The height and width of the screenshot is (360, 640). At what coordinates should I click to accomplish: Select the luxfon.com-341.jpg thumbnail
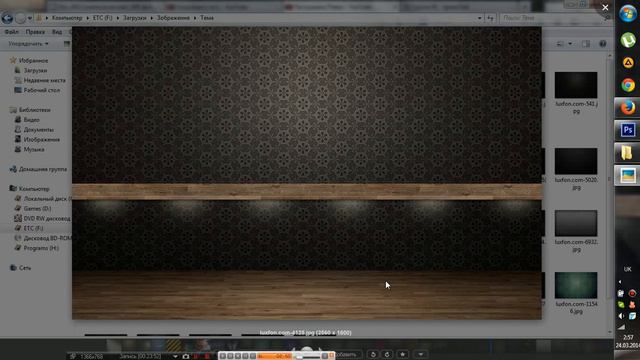pyautogui.click(x=576, y=85)
